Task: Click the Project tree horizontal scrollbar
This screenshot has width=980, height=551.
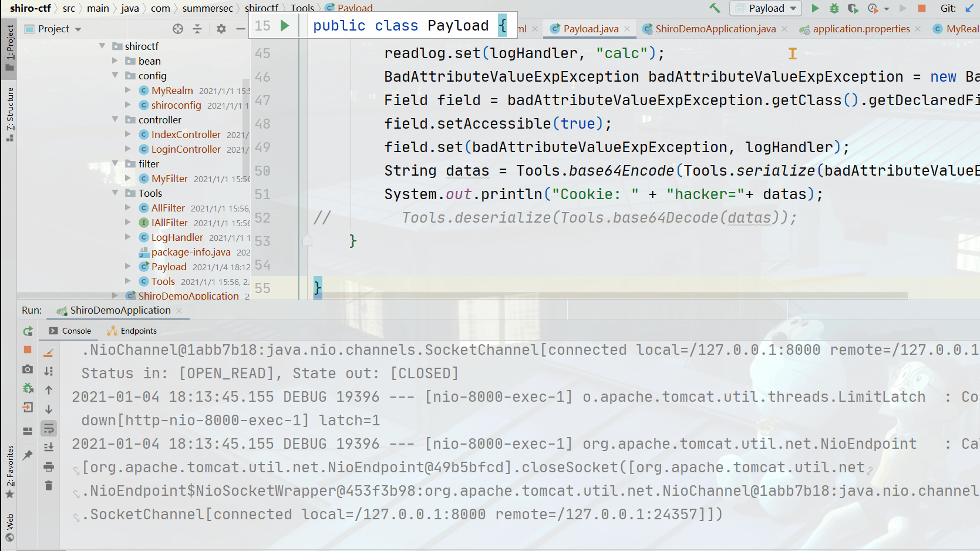Action: coord(133,295)
